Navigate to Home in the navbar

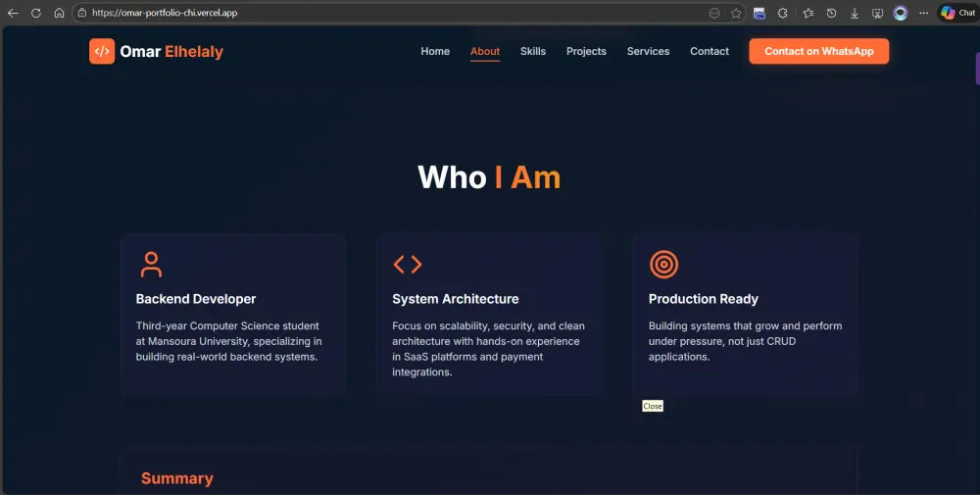pyautogui.click(x=435, y=51)
